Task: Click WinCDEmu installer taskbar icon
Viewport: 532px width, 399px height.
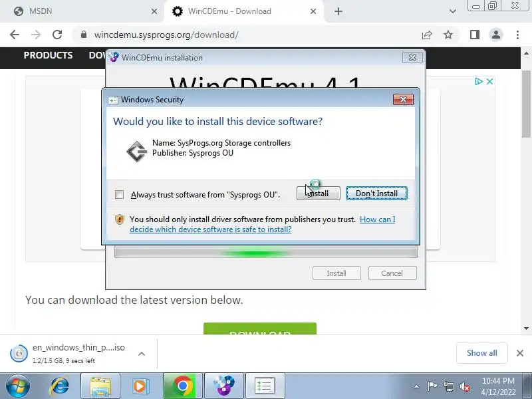Action: click(x=224, y=386)
